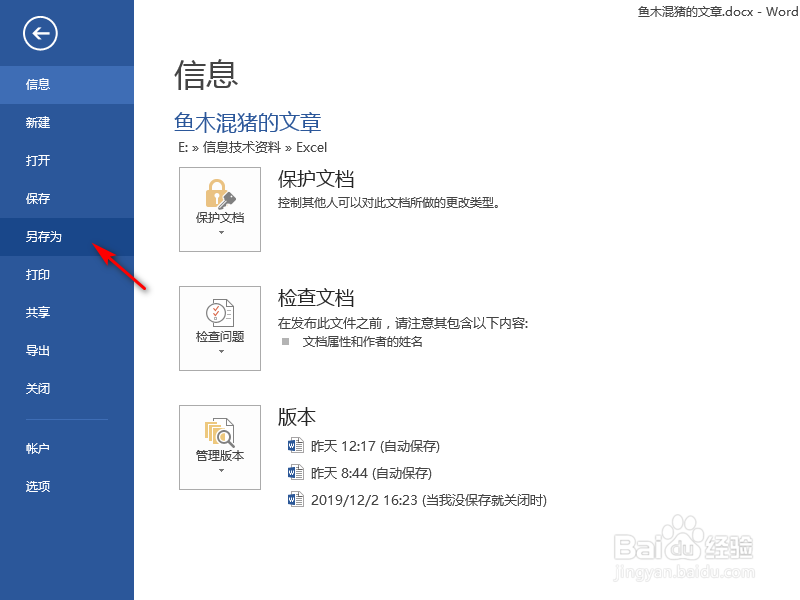Image resolution: width=800 pixels, height=600 pixels.
Task: Expand the 保护文档 dropdown arrow
Action: (219, 230)
